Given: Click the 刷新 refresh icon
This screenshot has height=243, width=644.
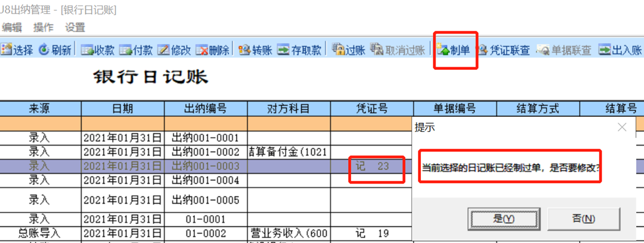Looking at the screenshot, I should 44,50.
